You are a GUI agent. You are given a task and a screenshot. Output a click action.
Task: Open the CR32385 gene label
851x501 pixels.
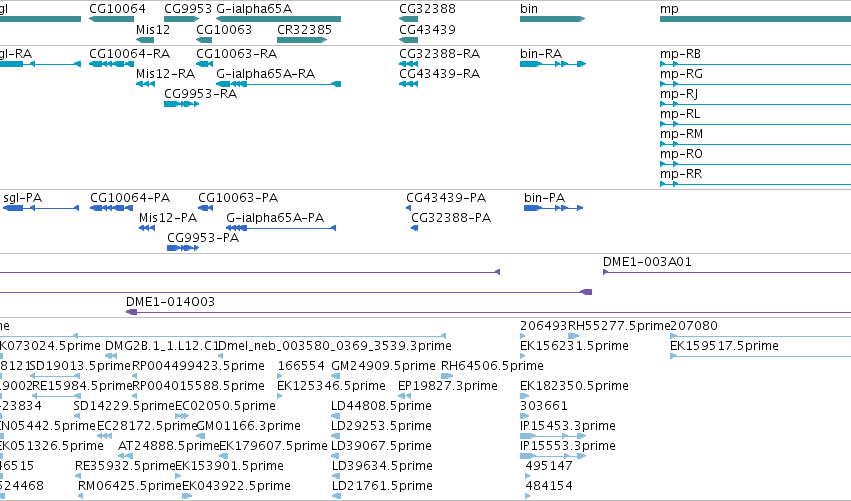(304, 29)
